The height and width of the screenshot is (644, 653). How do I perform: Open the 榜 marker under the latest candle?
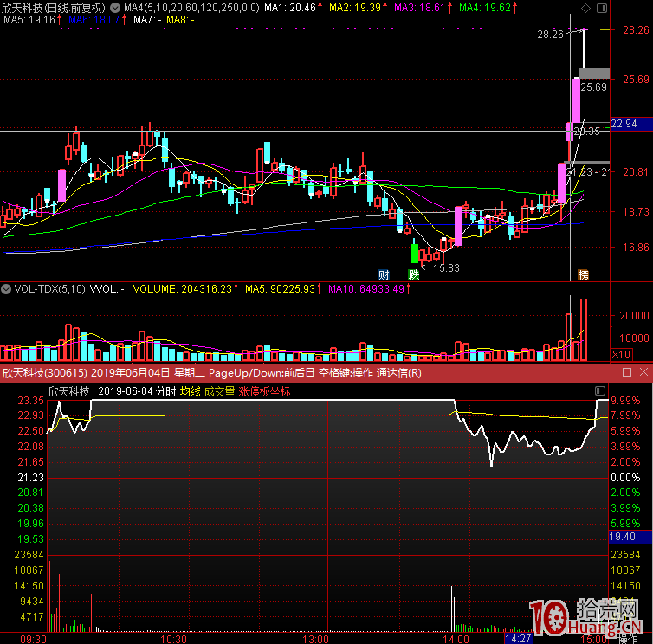coord(583,274)
